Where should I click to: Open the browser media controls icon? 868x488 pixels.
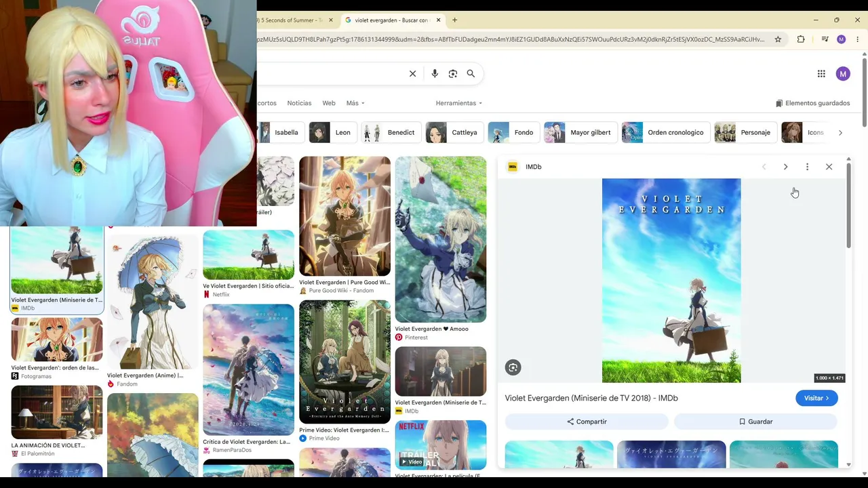825,39
